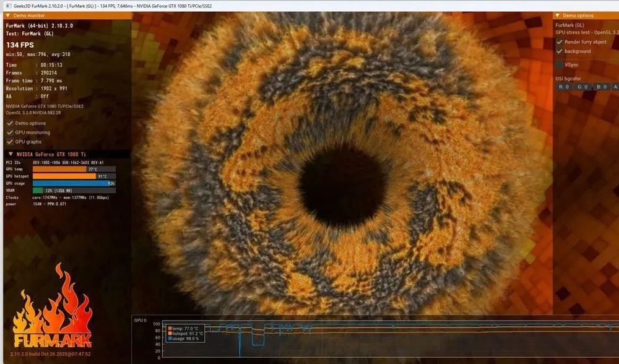Click the GPU stress test - OpenGL line
This screenshot has width=619, height=364.
coord(587,32)
